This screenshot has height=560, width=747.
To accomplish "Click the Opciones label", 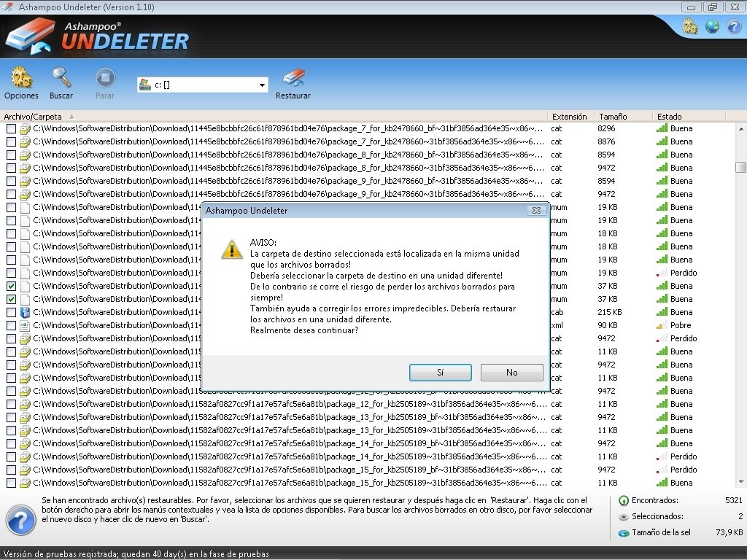I will (21, 96).
